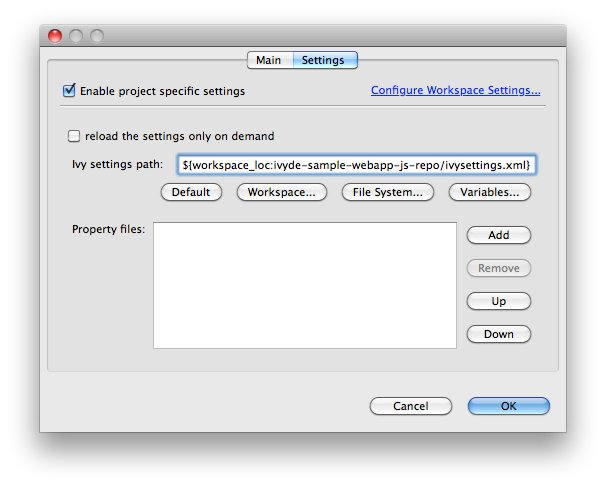Add a property file with Add button
The height and width of the screenshot is (487, 606).
(x=498, y=235)
